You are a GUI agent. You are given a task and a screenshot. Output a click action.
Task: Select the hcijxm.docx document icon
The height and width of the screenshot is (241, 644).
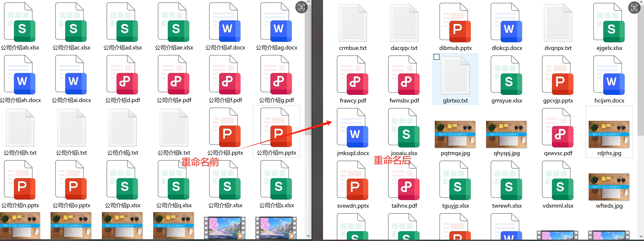pos(609,75)
